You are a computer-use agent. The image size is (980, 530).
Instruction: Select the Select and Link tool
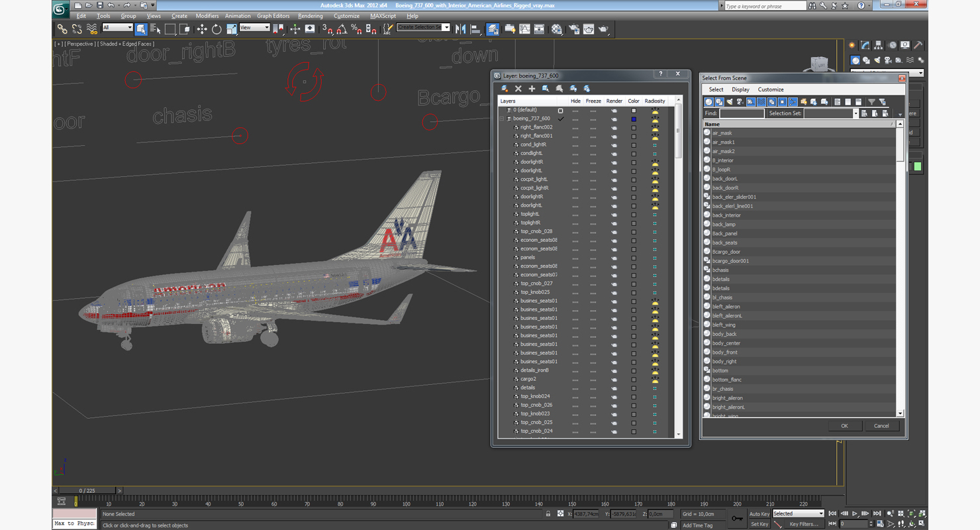pyautogui.click(x=62, y=29)
